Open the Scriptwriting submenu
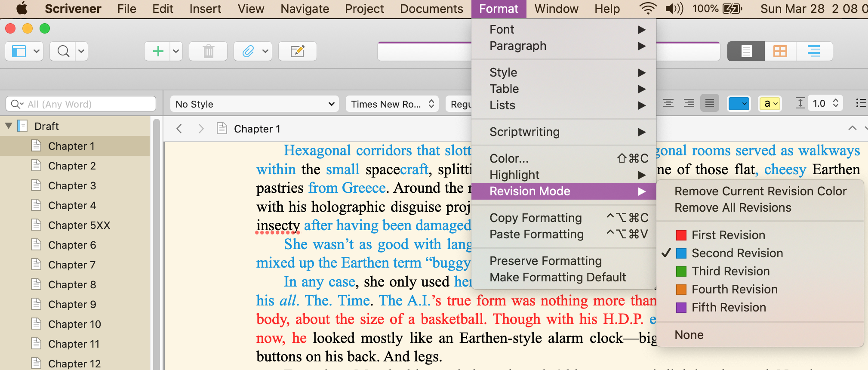This screenshot has width=868, height=370. coord(564,132)
